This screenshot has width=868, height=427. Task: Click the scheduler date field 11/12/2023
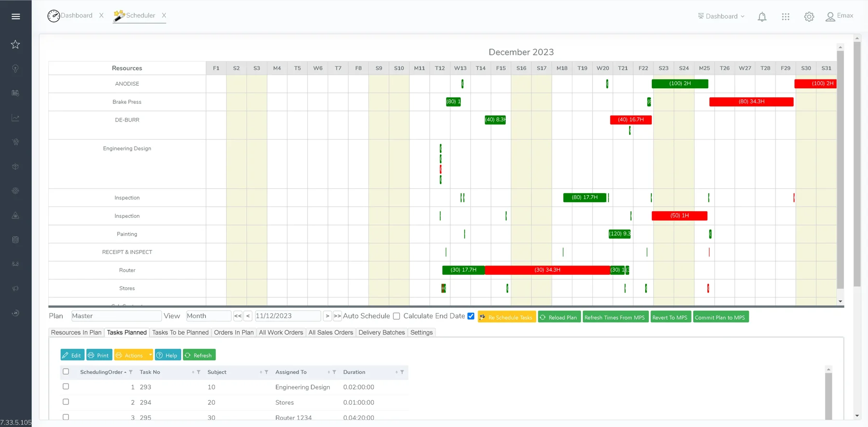[287, 316]
